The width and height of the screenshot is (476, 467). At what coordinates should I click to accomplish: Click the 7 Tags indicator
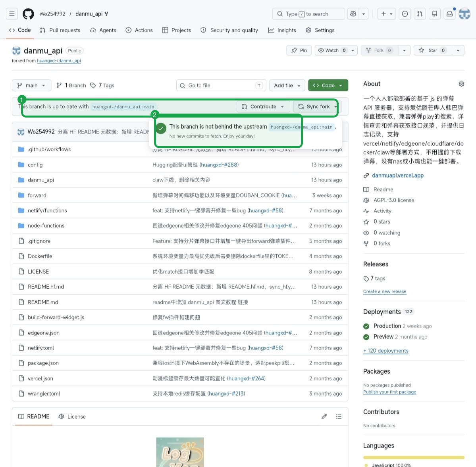(x=102, y=85)
